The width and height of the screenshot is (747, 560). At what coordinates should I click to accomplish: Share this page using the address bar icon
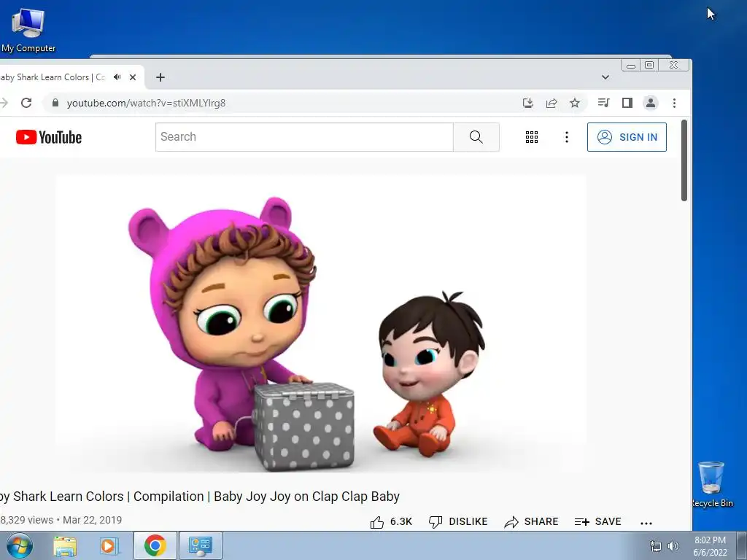pos(551,103)
